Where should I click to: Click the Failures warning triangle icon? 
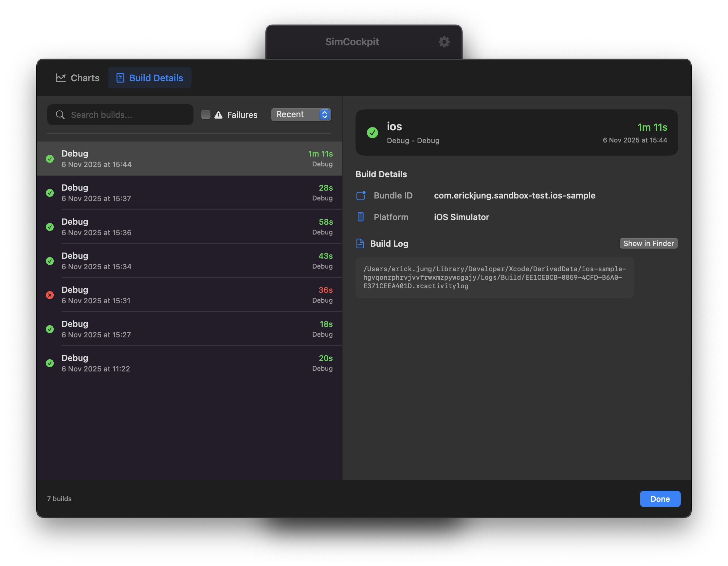click(x=218, y=115)
